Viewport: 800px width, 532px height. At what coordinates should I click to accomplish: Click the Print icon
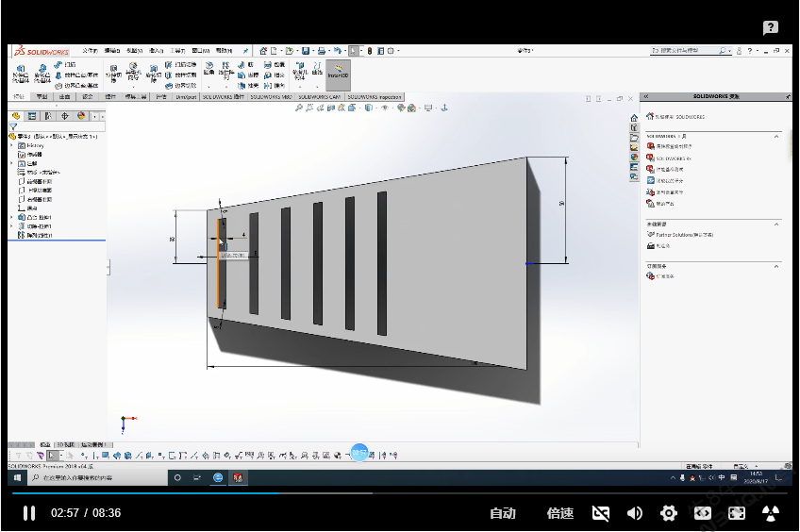(x=321, y=51)
